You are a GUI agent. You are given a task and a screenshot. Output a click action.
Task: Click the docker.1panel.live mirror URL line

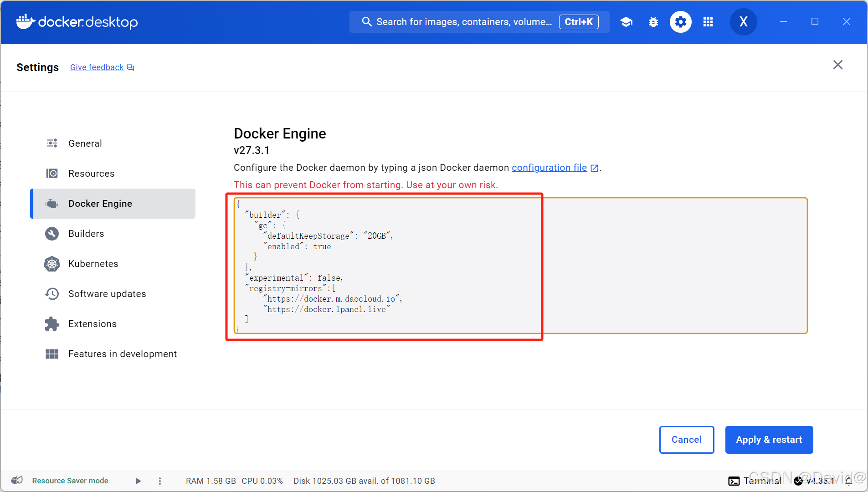[327, 309]
